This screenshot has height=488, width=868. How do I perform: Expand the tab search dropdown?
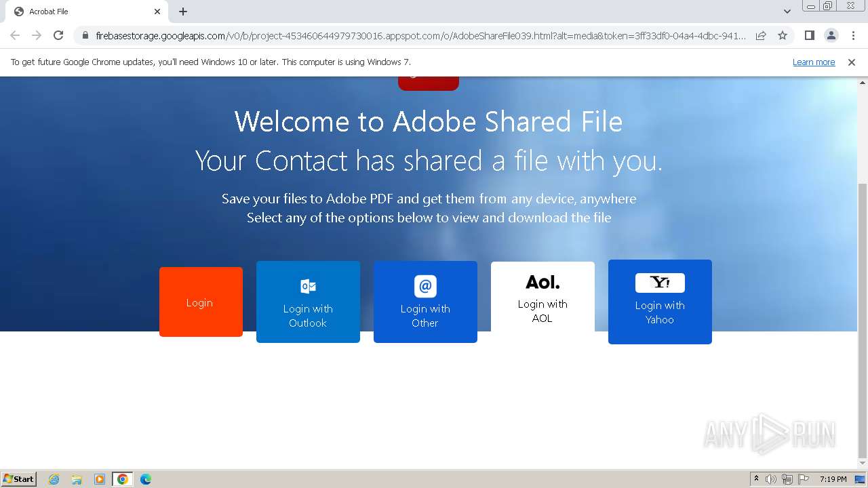tap(787, 12)
